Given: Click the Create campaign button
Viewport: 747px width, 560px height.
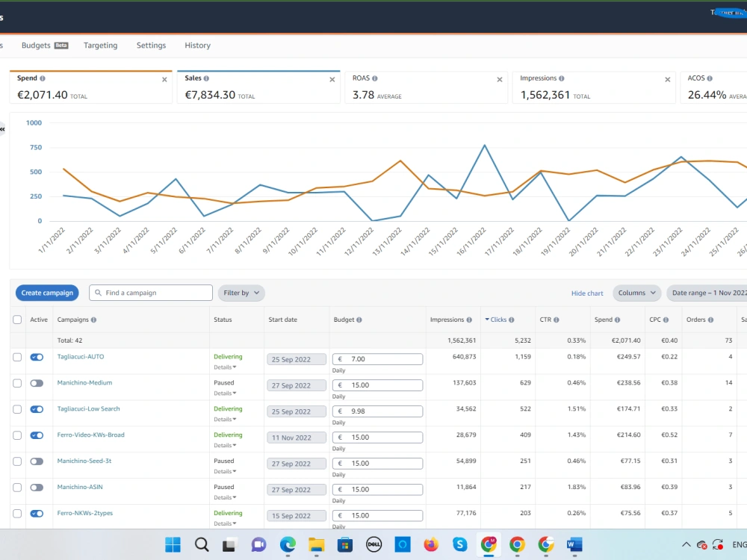Looking at the screenshot, I should (x=47, y=293).
